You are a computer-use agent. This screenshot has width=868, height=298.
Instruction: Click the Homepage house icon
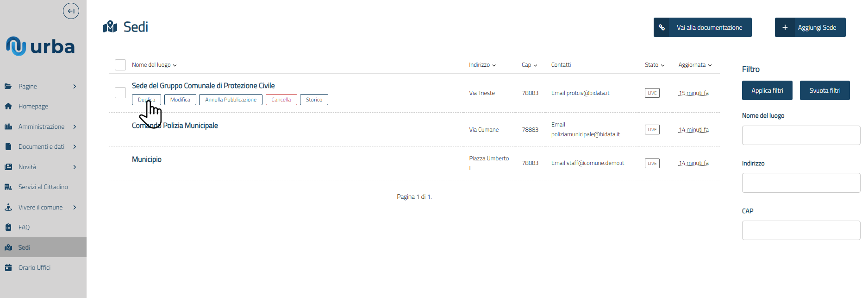point(8,106)
